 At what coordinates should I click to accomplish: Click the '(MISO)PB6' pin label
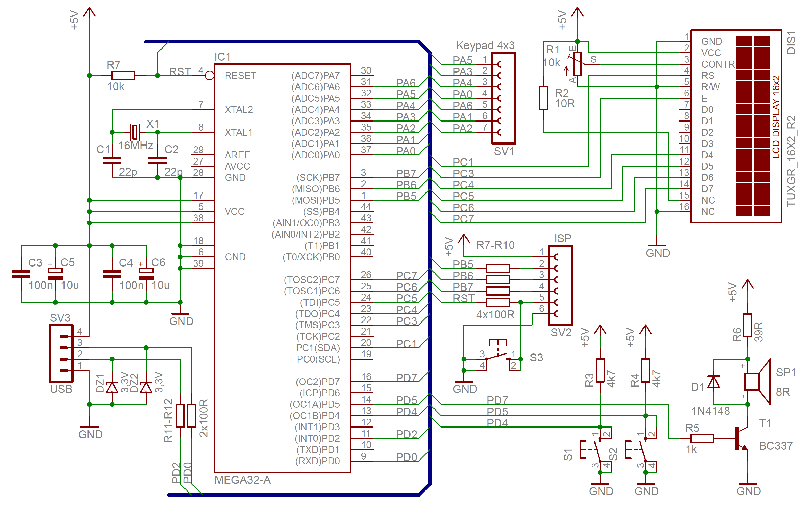tap(316, 189)
